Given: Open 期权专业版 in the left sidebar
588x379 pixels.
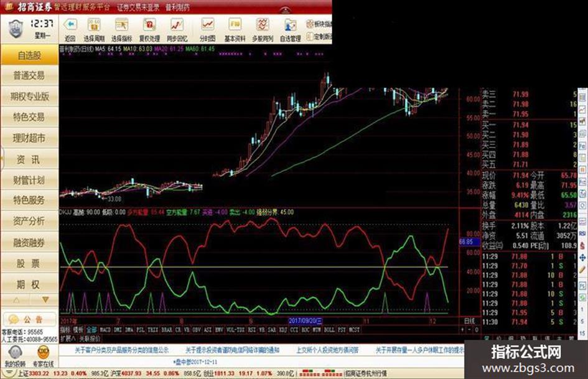Looking at the screenshot, I should [x=29, y=96].
